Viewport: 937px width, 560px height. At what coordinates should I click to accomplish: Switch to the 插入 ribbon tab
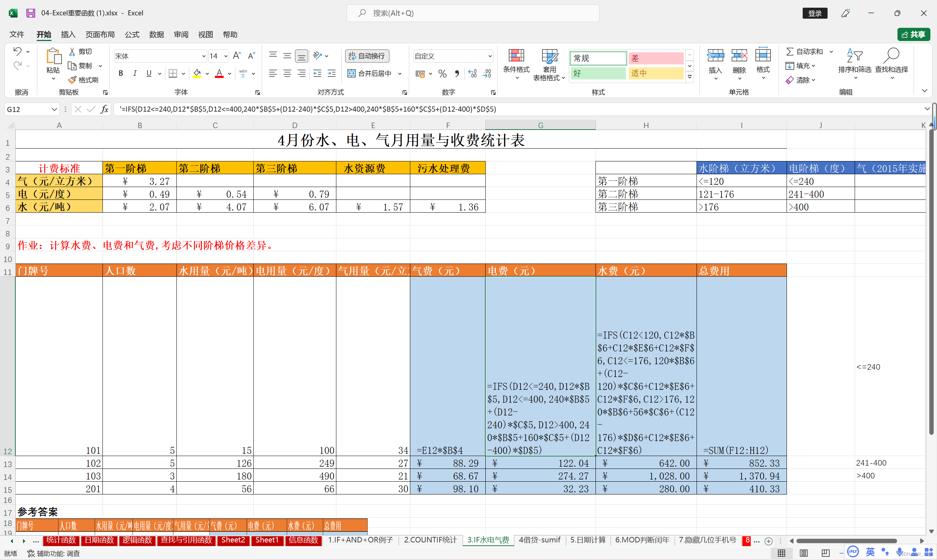coord(68,34)
